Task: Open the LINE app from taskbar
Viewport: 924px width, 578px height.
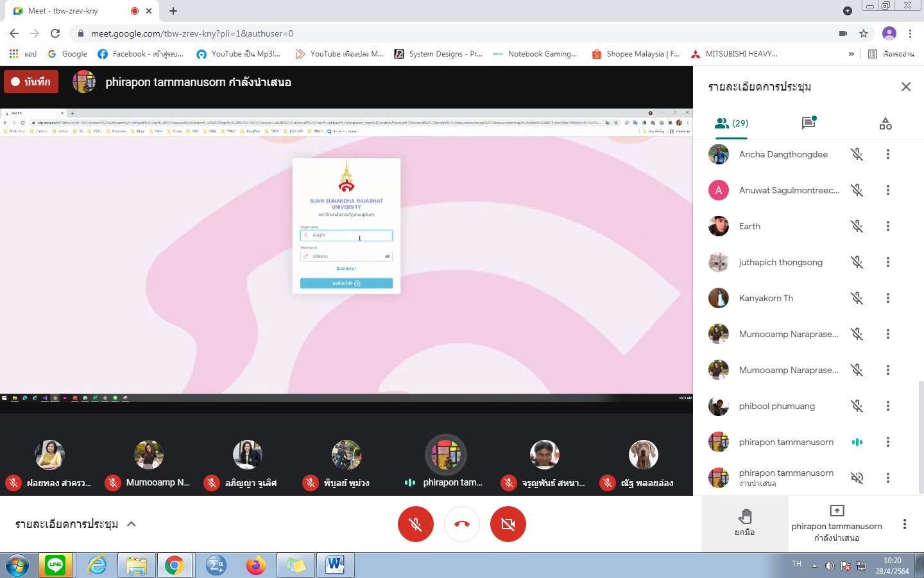Action: pyautogui.click(x=55, y=565)
